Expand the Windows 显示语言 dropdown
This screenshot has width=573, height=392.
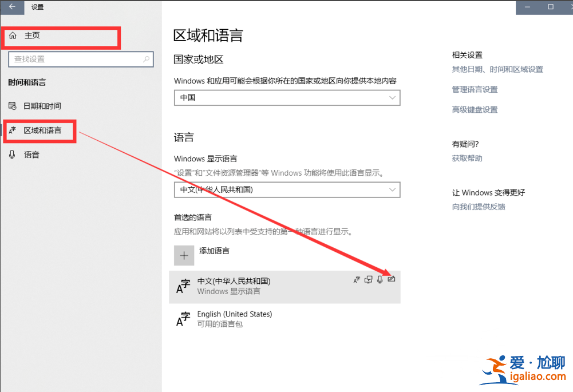pos(286,189)
